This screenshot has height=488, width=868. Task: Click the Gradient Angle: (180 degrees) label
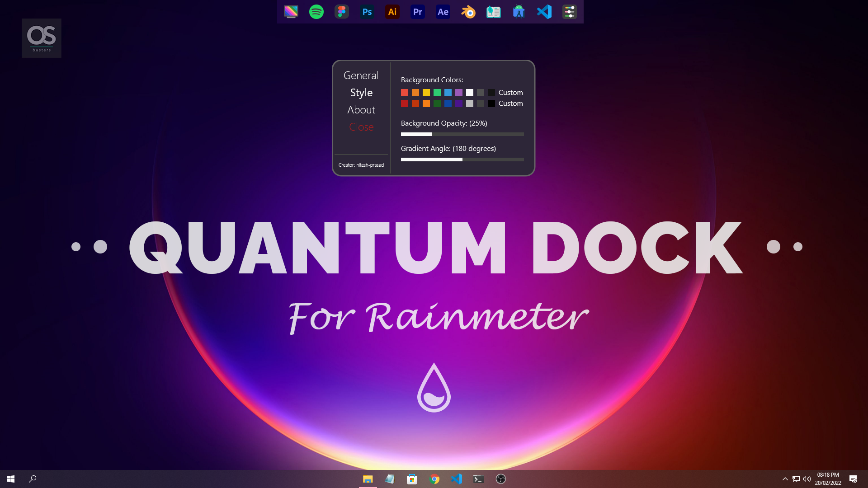coord(448,149)
